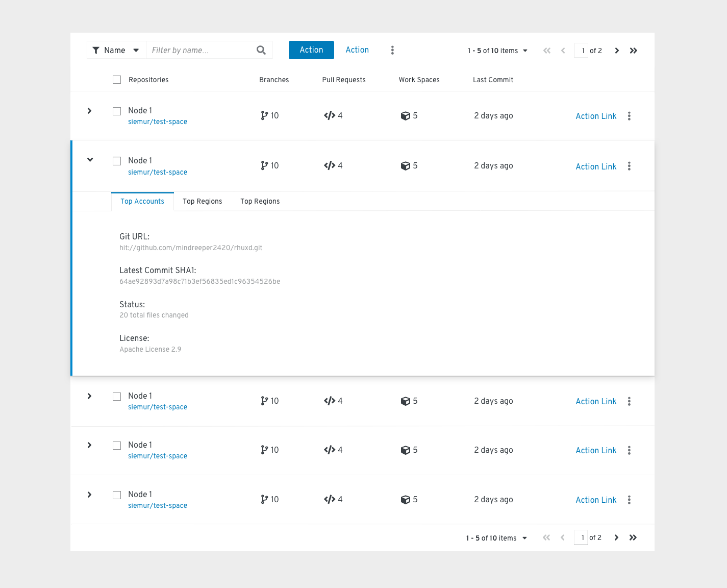Collapse the expanded Node 1 row
727x588 pixels.
tap(90, 160)
